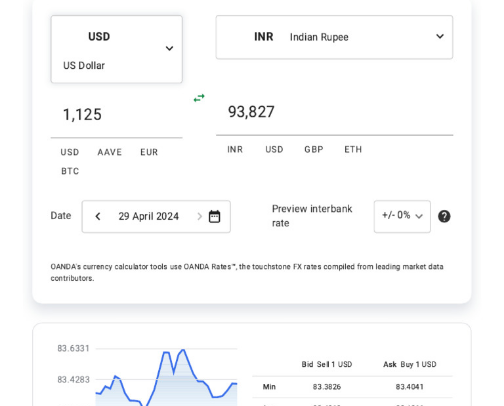Choose BTC under the source amount

[x=70, y=171]
